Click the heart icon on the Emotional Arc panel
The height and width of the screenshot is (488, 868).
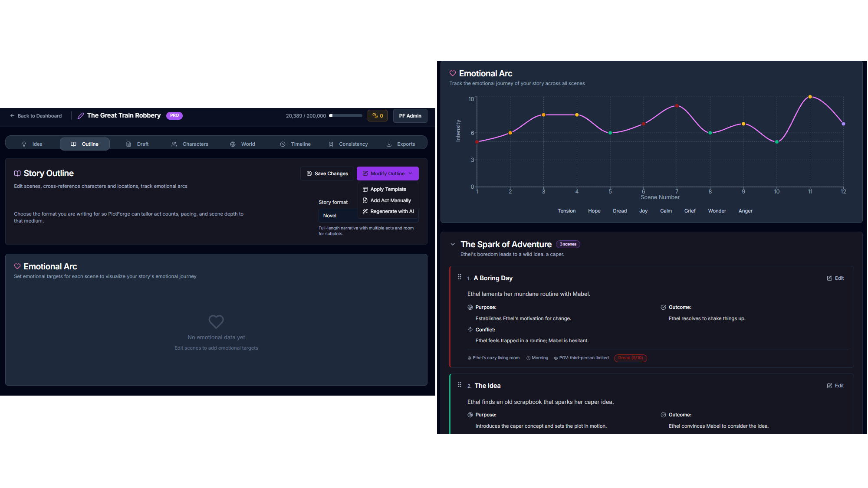click(453, 73)
